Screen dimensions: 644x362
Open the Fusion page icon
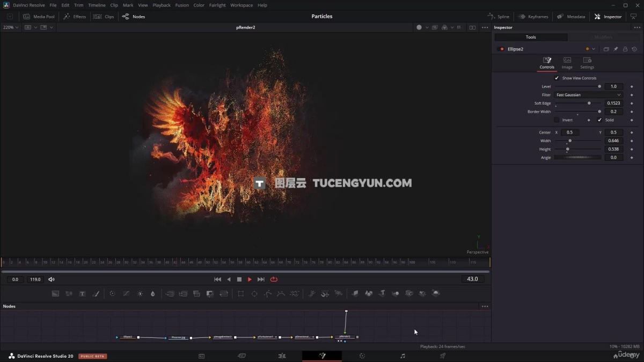pyautogui.click(x=322, y=356)
